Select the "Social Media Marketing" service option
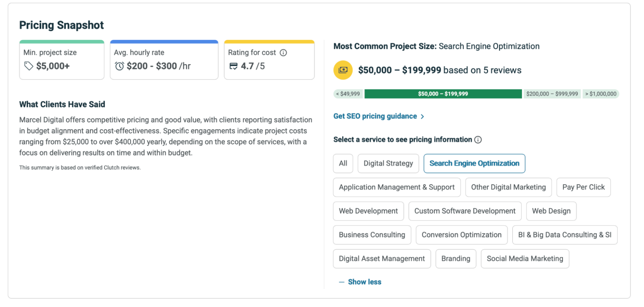The image size is (644, 307). [525, 259]
